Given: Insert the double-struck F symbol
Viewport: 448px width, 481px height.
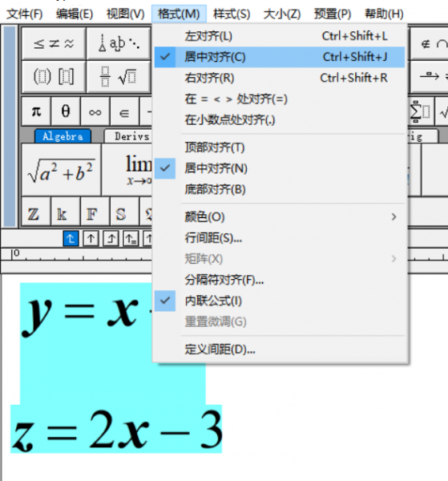Looking at the screenshot, I should (x=95, y=212).
